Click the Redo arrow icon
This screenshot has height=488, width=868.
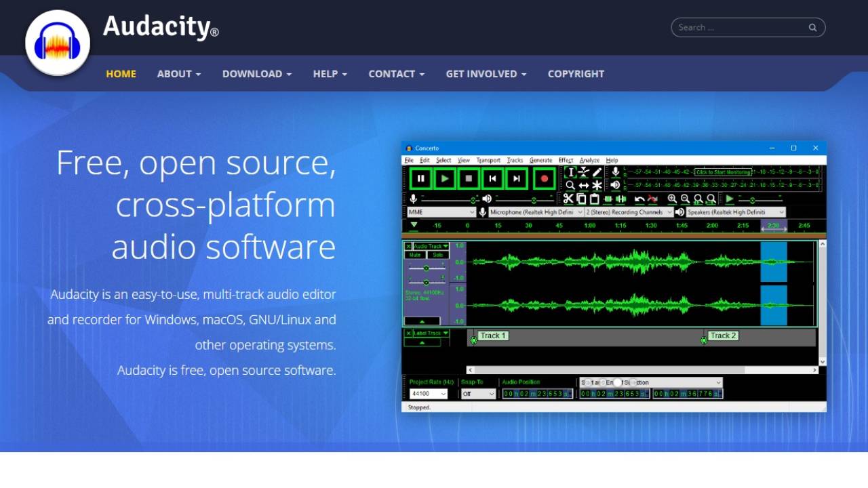652,199
